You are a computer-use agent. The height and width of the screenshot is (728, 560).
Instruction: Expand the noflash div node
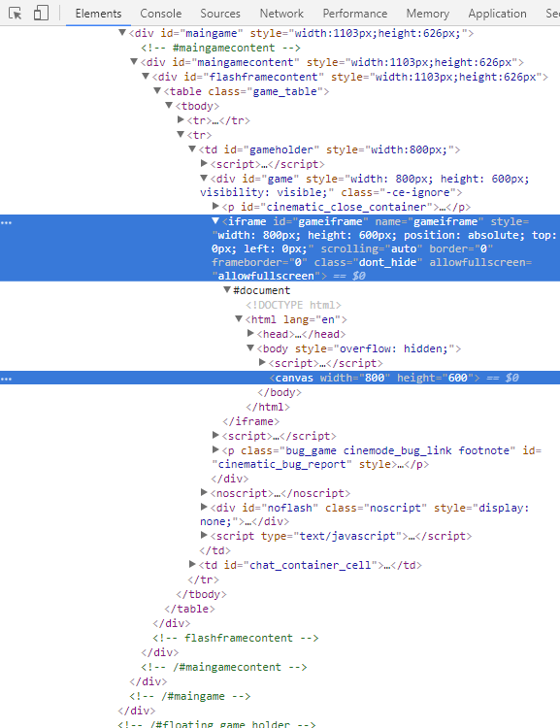pyautogui.click(x=204, y=507)
